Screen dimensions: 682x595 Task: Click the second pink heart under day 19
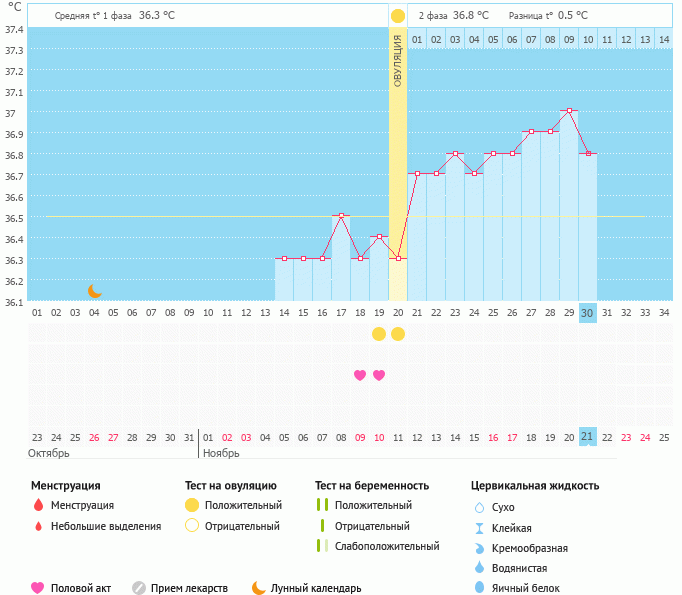(379, 375)
